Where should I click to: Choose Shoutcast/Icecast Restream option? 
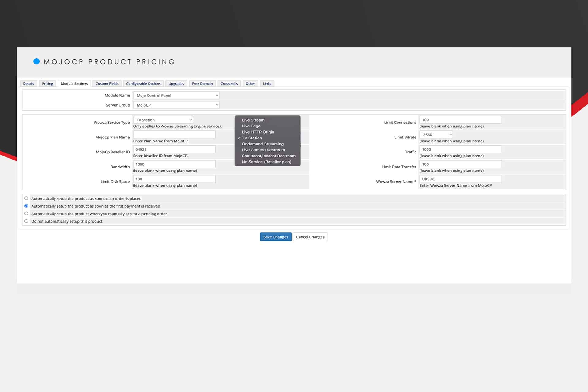click(x=269, y=156)
